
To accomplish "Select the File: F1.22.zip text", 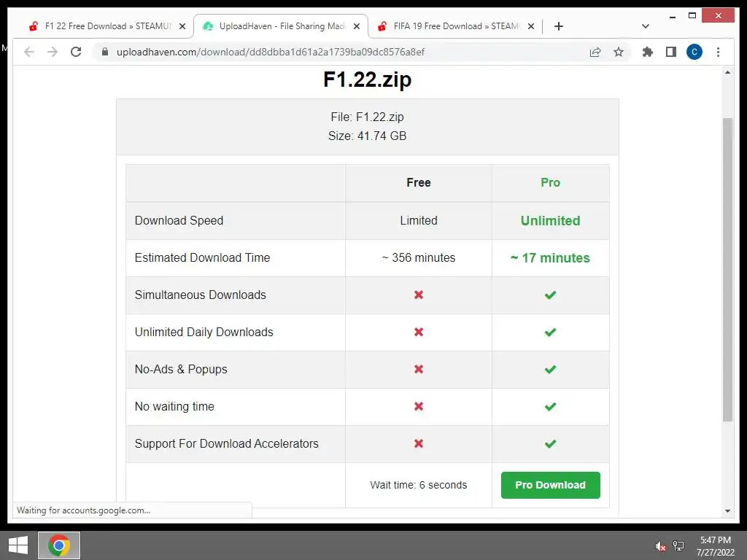I will (368, 117).
